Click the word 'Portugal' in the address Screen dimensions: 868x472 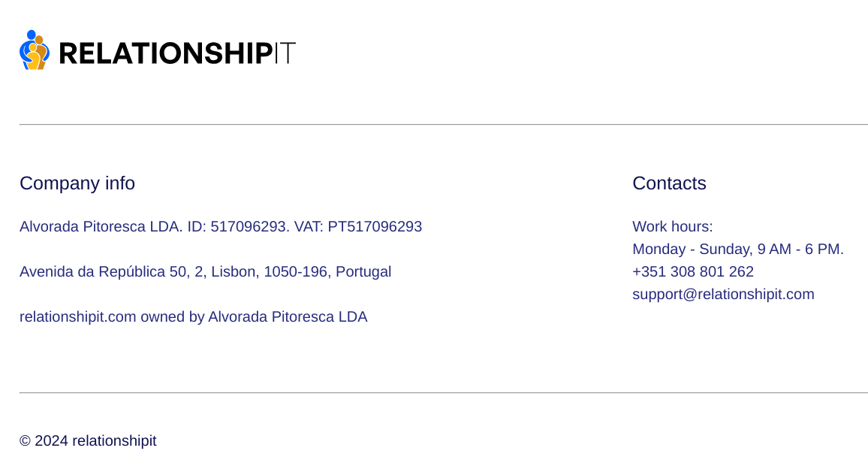tap(363, 272)
